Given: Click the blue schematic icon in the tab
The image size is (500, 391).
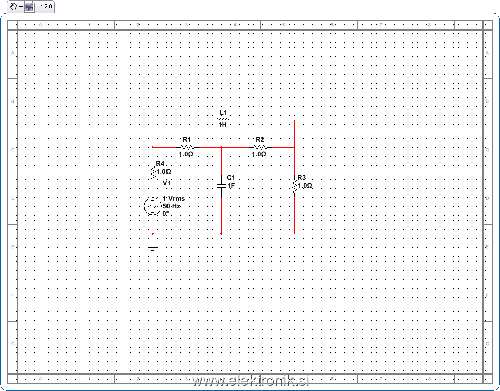Looking at the screenshot, I should [x=29, y=7].
